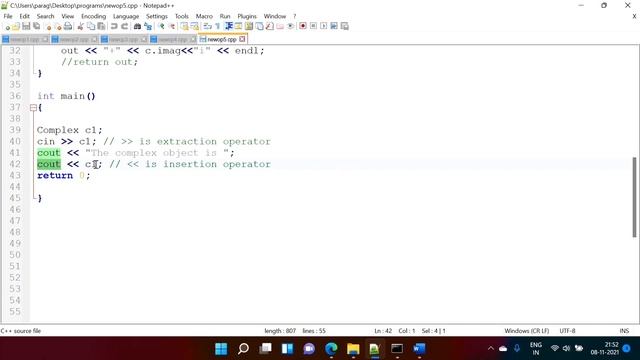Zoom out using the toolbar icon
640x360 pixels.
[x=172, y=26]
